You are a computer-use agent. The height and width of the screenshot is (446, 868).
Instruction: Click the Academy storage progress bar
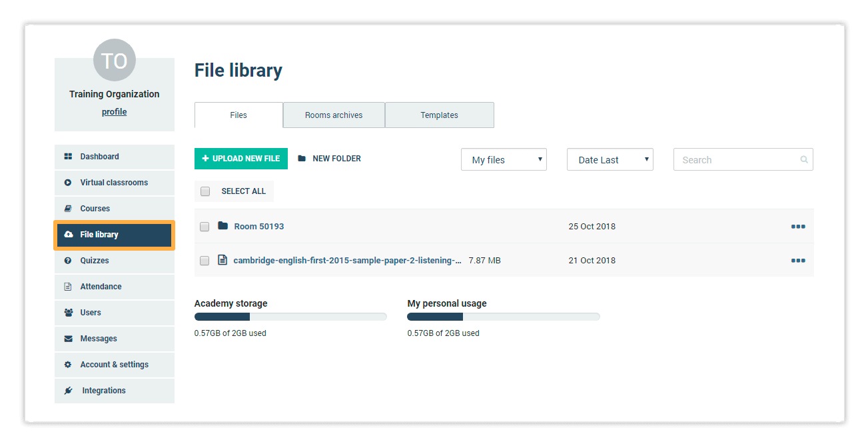[x=290, y=317]
